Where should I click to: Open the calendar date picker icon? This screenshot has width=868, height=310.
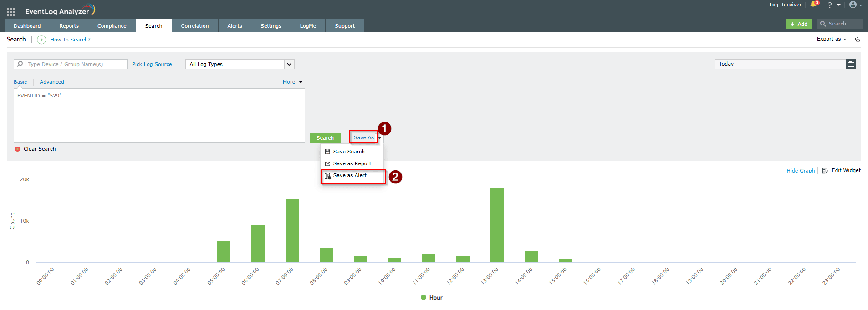pyautogui.click(x=851, y=64)
